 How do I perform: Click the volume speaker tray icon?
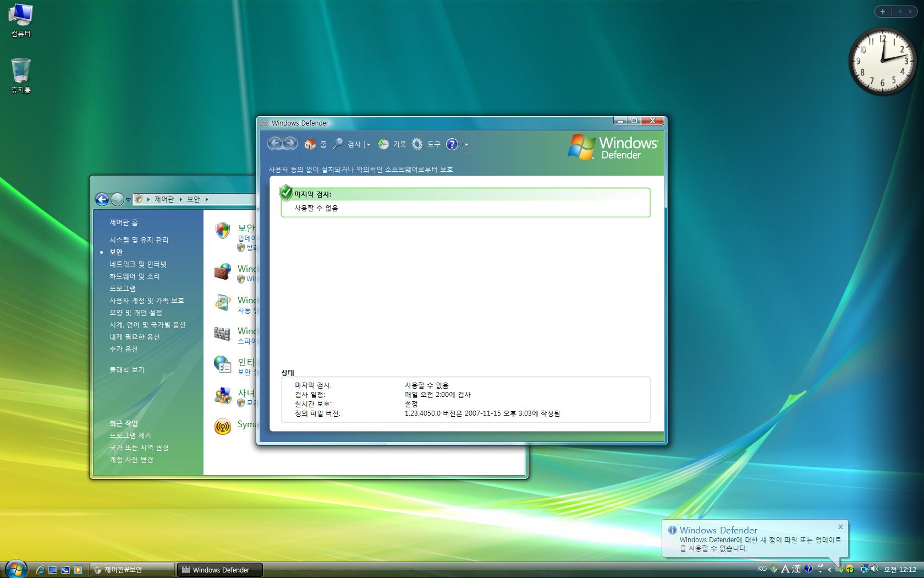875,569
